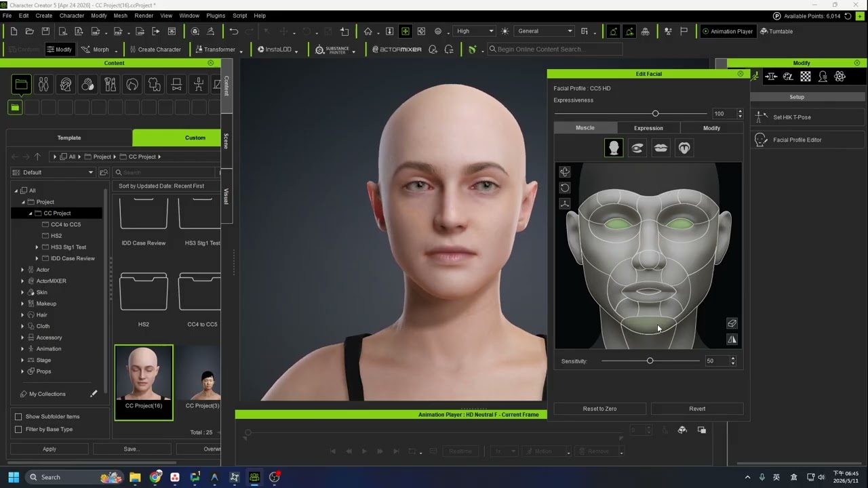
Task: Open the Plugins menu
Action: (x=216, y=16)
